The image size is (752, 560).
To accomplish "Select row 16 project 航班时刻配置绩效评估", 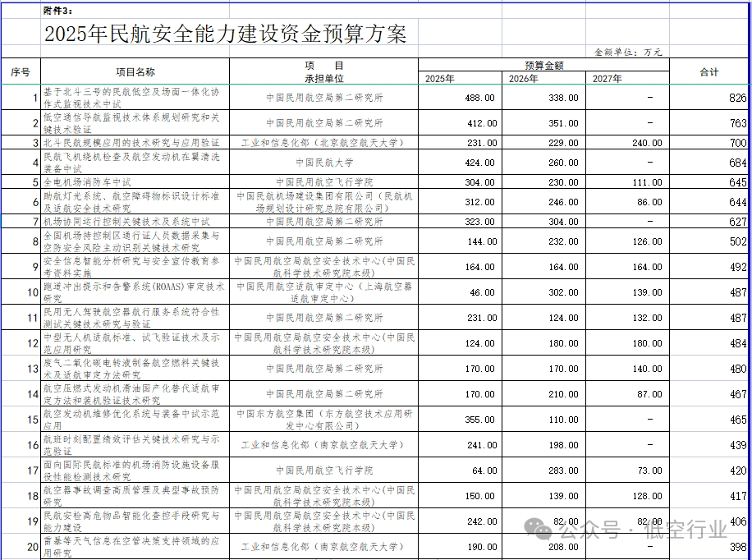I will (135, 444).
